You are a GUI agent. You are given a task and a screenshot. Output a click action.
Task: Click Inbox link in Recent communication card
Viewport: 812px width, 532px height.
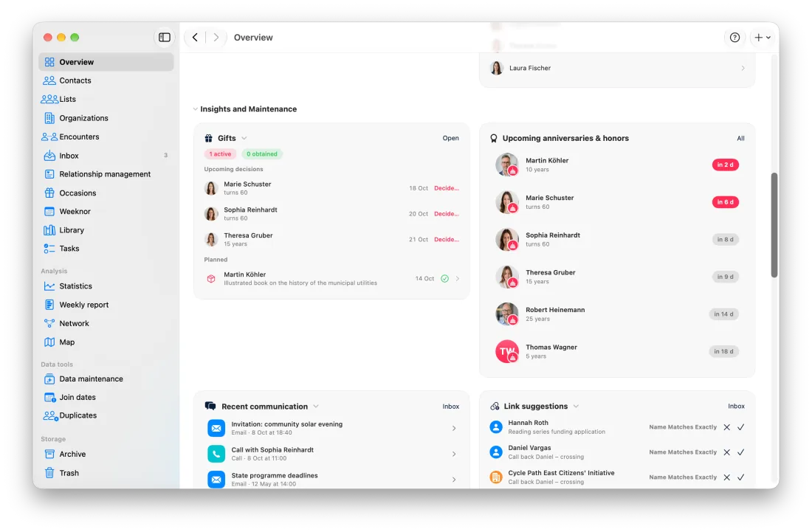tap(450, 407)
